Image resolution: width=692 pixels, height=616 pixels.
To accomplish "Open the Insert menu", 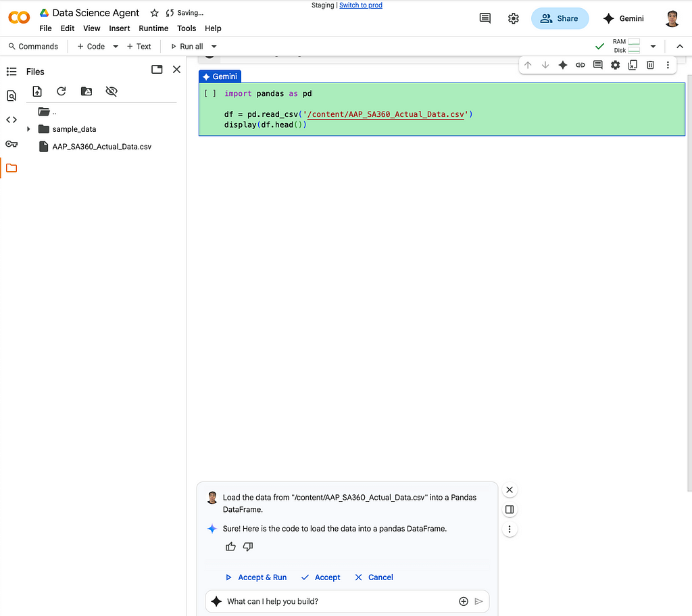I will [119, 28].
